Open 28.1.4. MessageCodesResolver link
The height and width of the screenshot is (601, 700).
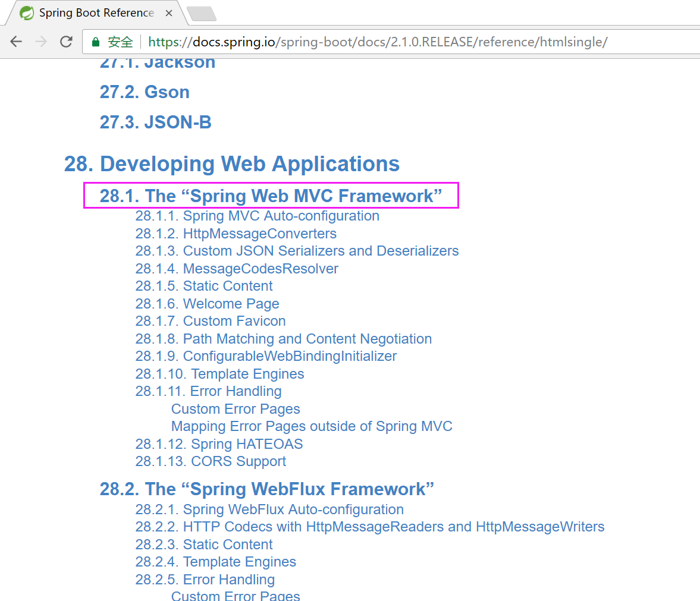click(237, 269)
